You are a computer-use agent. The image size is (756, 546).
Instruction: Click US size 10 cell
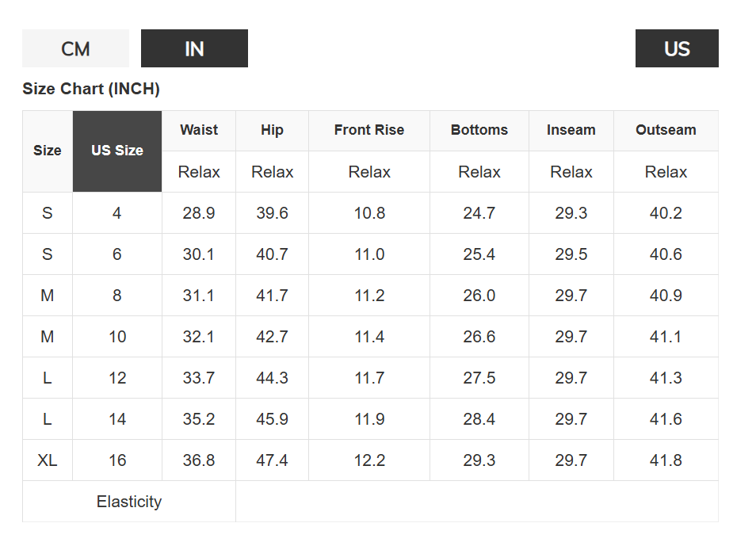pyautogui.click(x=117, y=337)
